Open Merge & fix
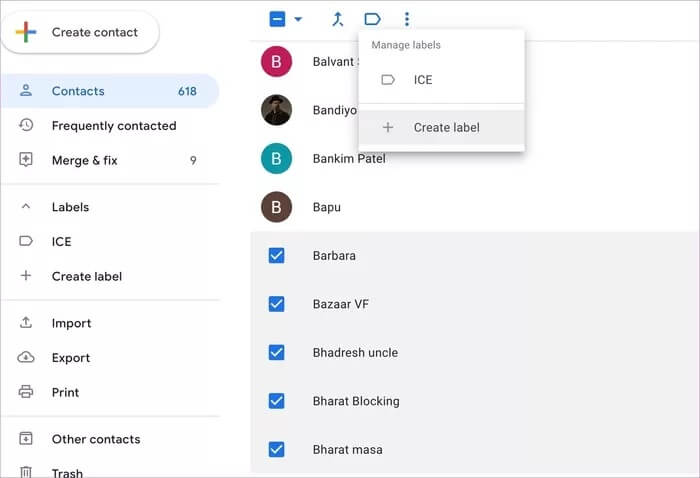700x478 pixels. pyautogui.click(x=110, y=160)
